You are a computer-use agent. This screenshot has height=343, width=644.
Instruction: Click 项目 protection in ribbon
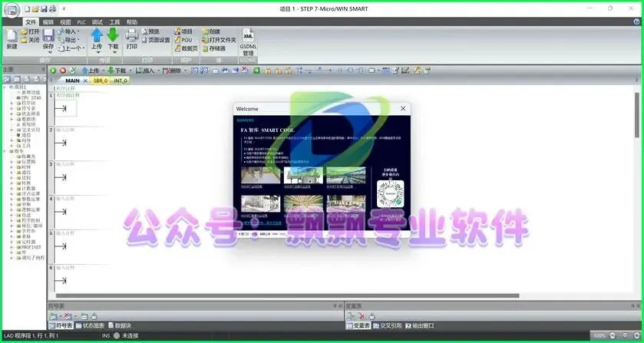point(183,31)
